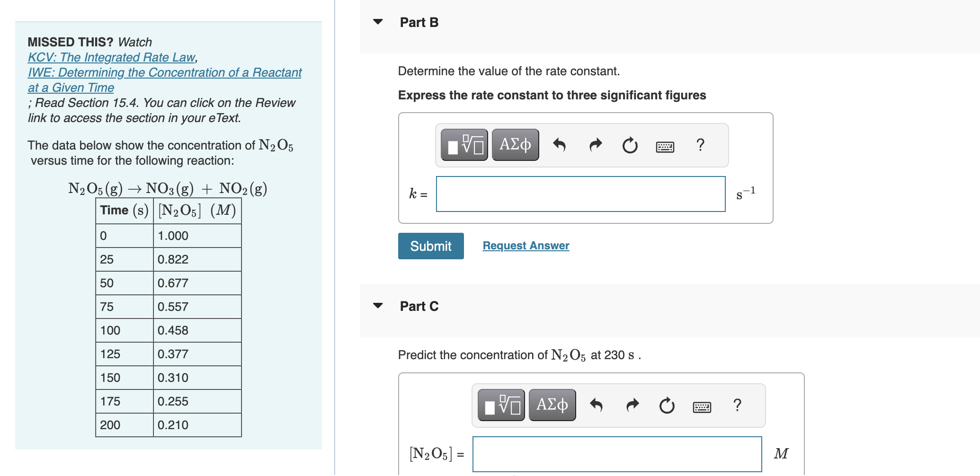
Task: Click redo arrow in Part B toolbar
Action: [595, 145]
